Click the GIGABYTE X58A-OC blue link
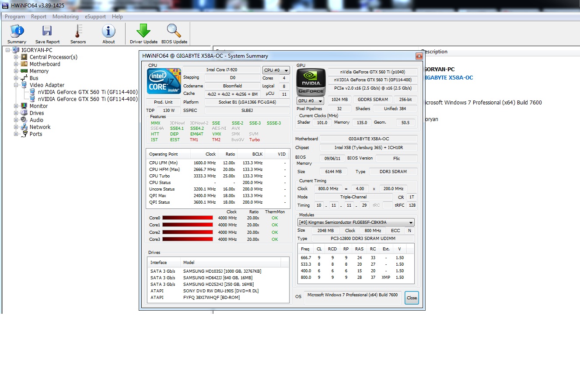 coord(449,77)
